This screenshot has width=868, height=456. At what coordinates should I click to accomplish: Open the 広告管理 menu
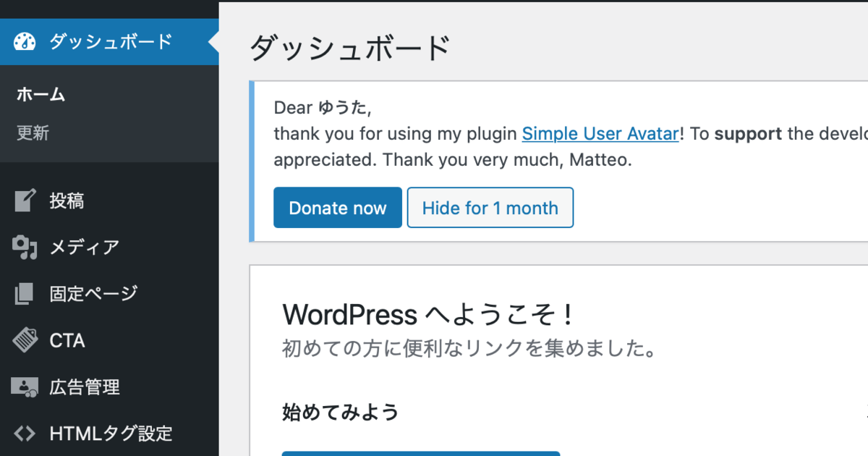(109, 387)
